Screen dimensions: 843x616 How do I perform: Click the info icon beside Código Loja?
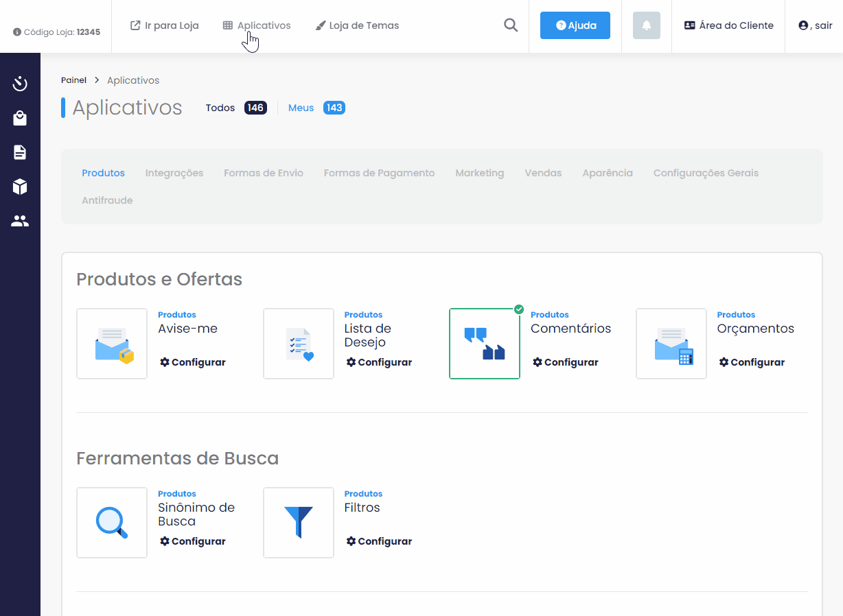click(17, 32)
